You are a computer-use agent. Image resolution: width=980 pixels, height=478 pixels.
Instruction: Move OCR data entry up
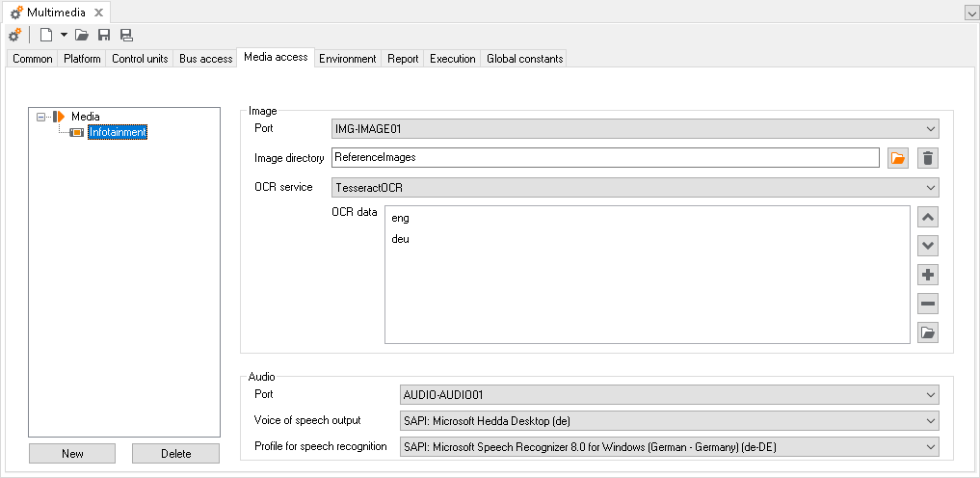pyautogui.click(x=928, y=218)
